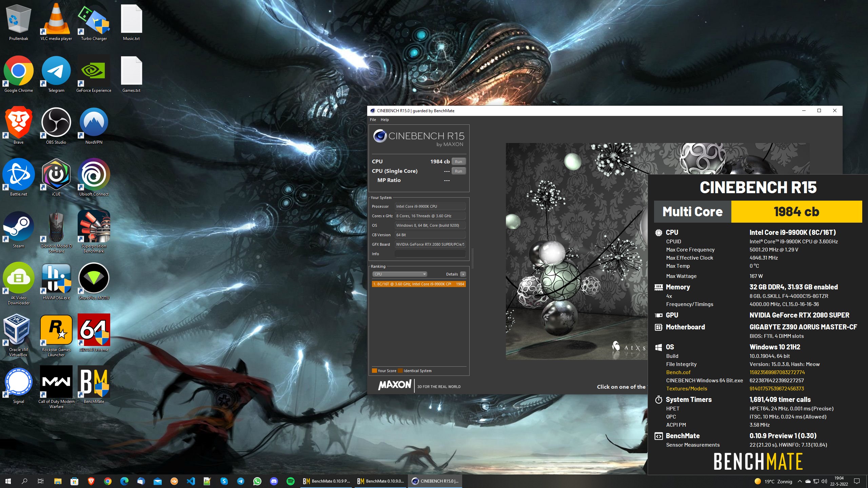Open GeForce Experience shortcut
This screenshot has height=488, width=868.
click(x=94, y=74)
